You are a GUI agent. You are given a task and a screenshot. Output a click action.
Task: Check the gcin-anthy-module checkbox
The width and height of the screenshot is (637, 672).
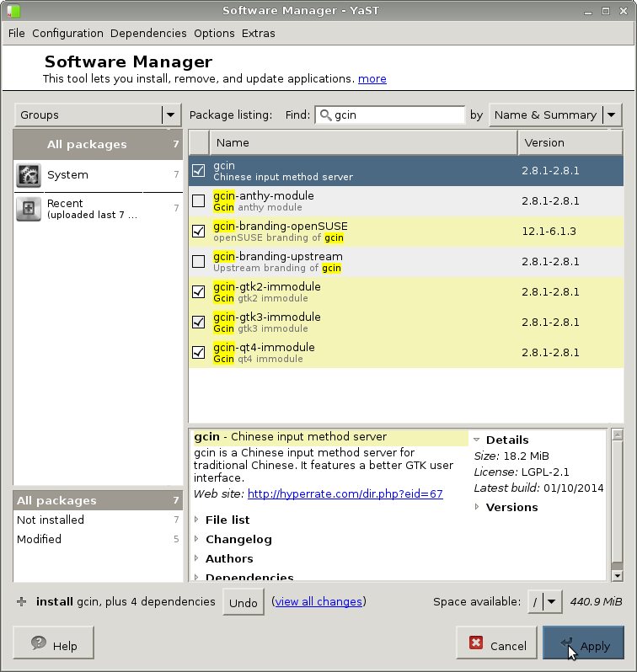(x=199, y=201)
